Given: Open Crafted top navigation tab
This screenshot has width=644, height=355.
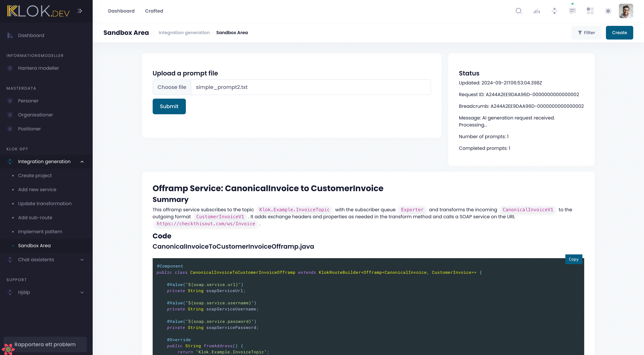Looking at the screenshot, I should (154, 11).
